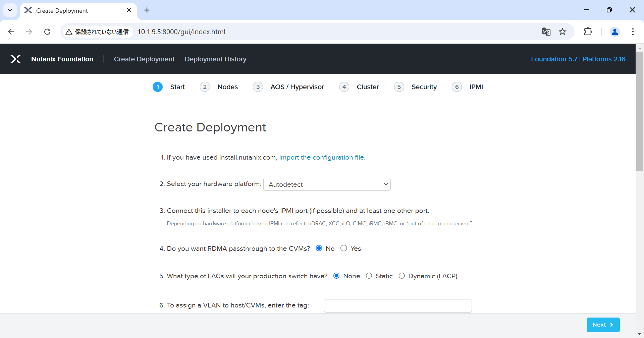Click the scrollbar up arrow
The height and width of the screenshot is (338, 644).
click(640, 48)
